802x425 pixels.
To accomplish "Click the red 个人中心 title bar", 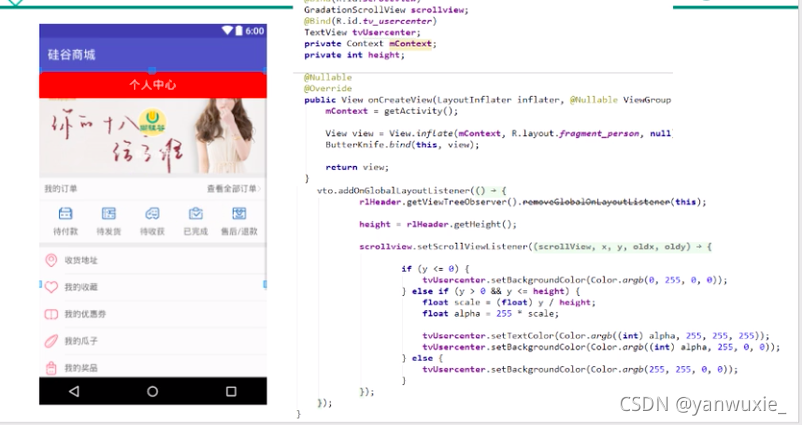I will coord(153,85).
